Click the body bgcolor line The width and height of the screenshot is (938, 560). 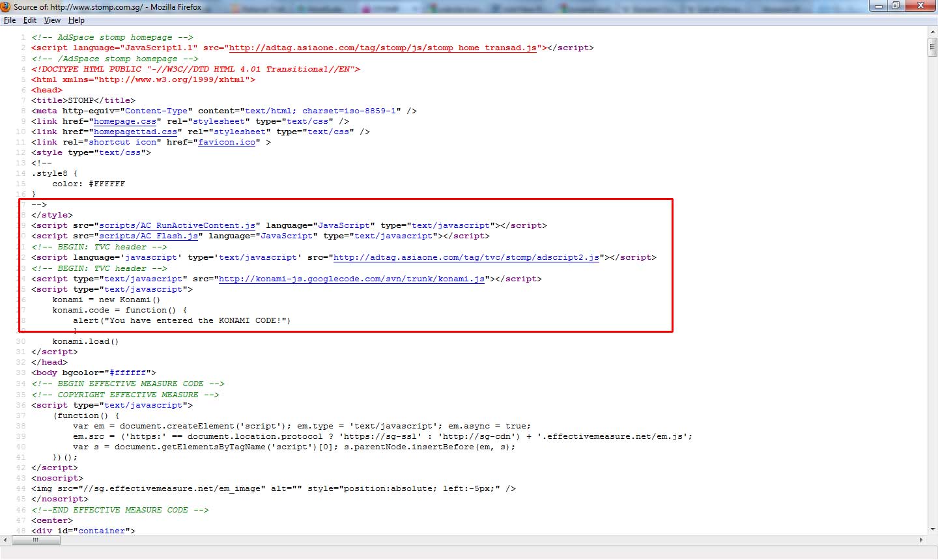[x=94, y=372]
